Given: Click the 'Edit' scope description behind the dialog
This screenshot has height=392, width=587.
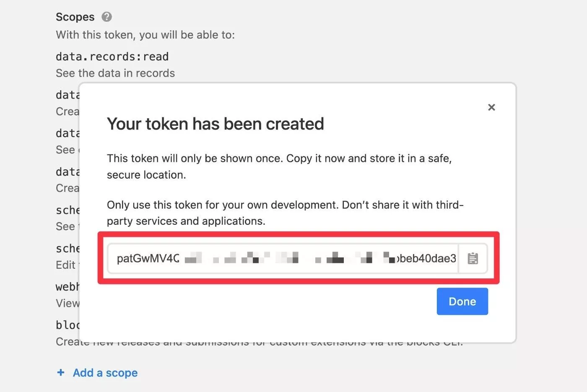Looking at the screenshot, I should (65, 265).
